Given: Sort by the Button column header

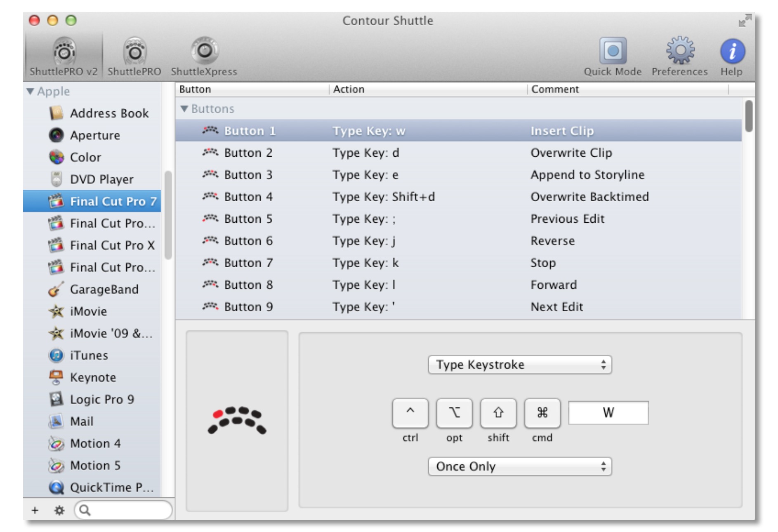Looking at the screenshot, I should pos(252,89).
